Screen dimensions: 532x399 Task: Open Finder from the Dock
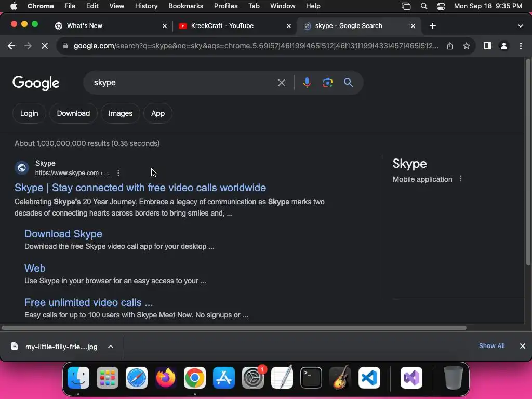coord(78,378)
